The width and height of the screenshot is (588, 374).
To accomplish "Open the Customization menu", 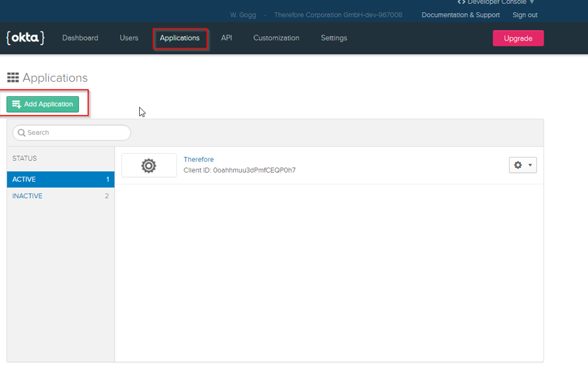I will pos(276,38).
